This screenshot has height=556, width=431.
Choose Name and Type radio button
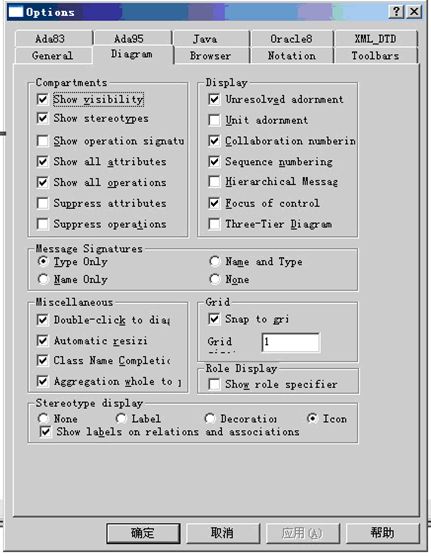[x=215, y=261]
